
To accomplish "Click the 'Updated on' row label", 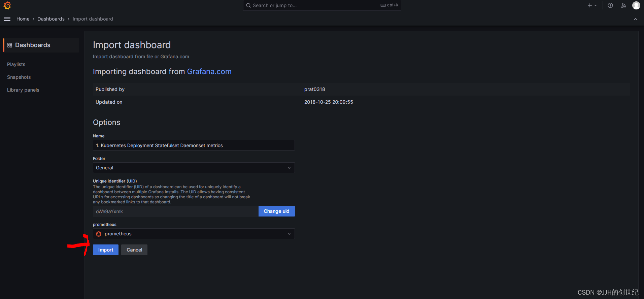I will click(109, 102).
